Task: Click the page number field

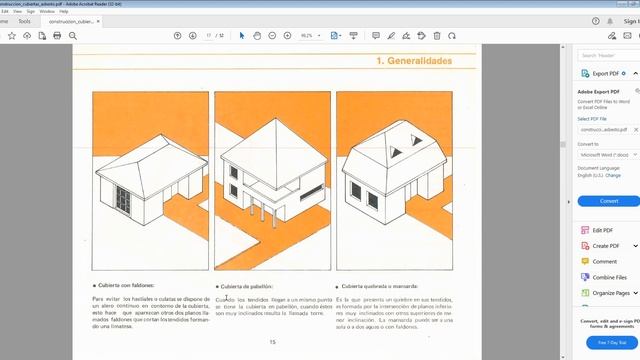Action: click(x=209, y=36)
